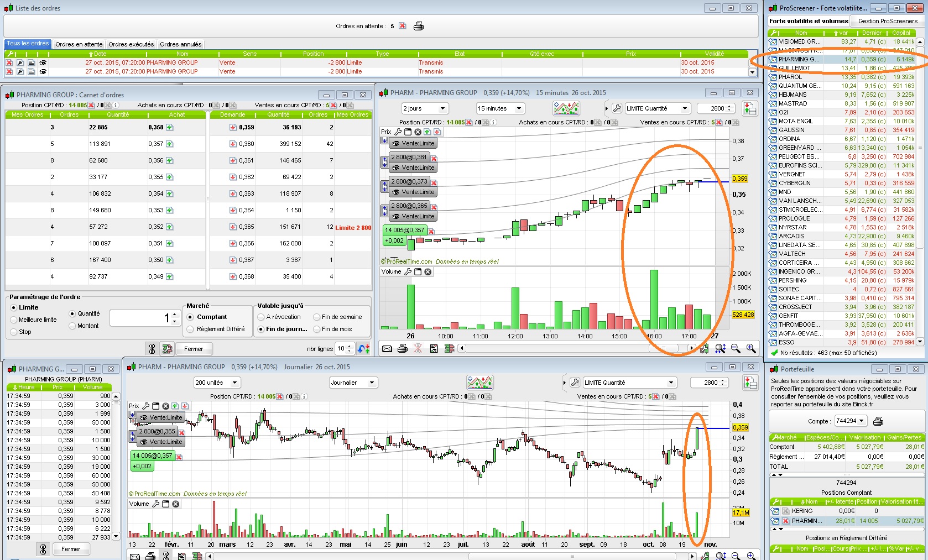Image resolution: width=928 pixels, height=560 pixels.
Task: Open the Gestion ProScreeners tab
Action: (x=888, y=21)
